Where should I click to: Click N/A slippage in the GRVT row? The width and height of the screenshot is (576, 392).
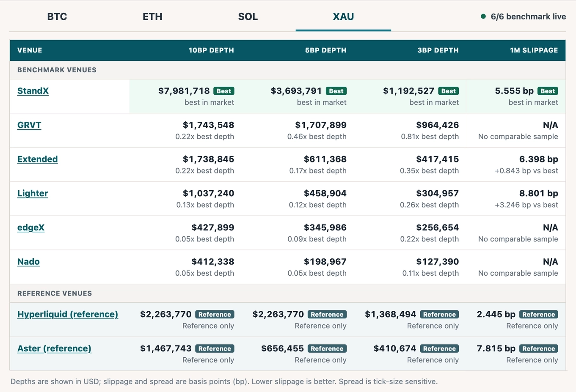[x=550, y=125]
